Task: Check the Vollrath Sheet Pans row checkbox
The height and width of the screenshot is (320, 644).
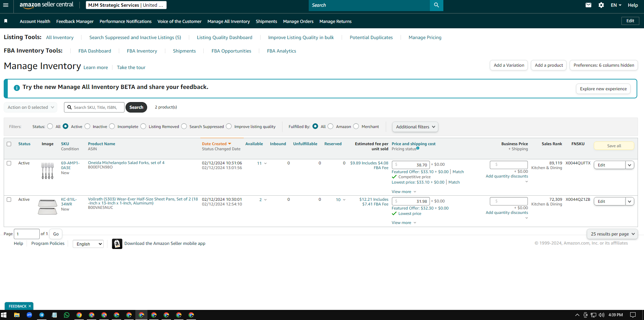Action: pyautogui.click(x=9, y=199)
